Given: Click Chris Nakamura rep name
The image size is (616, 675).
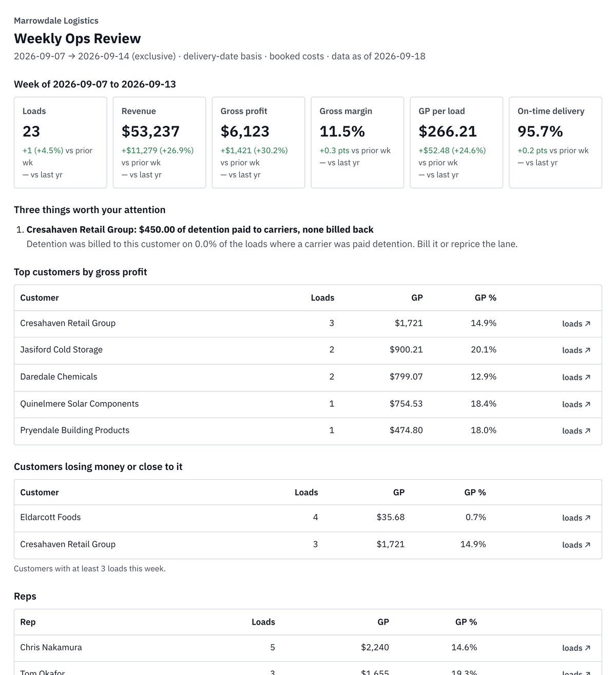Looking at the screenshot, I should pos(51,647).
